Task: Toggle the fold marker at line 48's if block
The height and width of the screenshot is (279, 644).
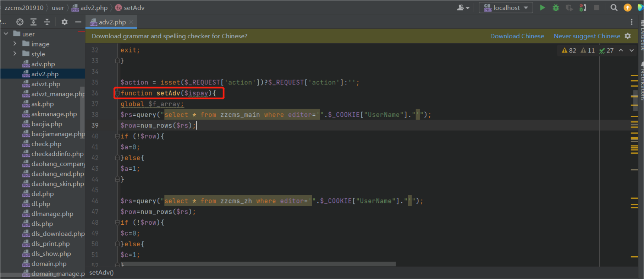Action: coord(117,223)
